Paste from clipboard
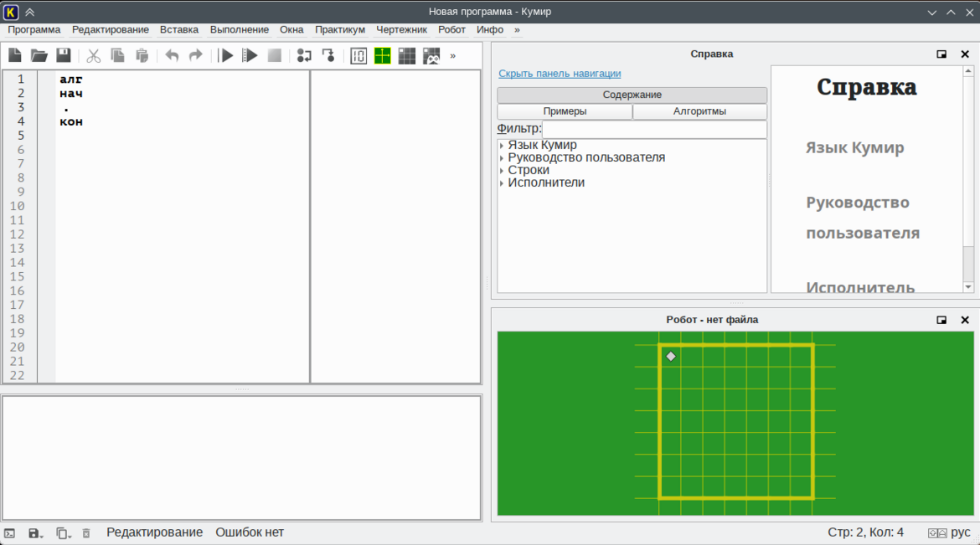The height and width of the screenshot is (545, 980). tap(142, 55)
